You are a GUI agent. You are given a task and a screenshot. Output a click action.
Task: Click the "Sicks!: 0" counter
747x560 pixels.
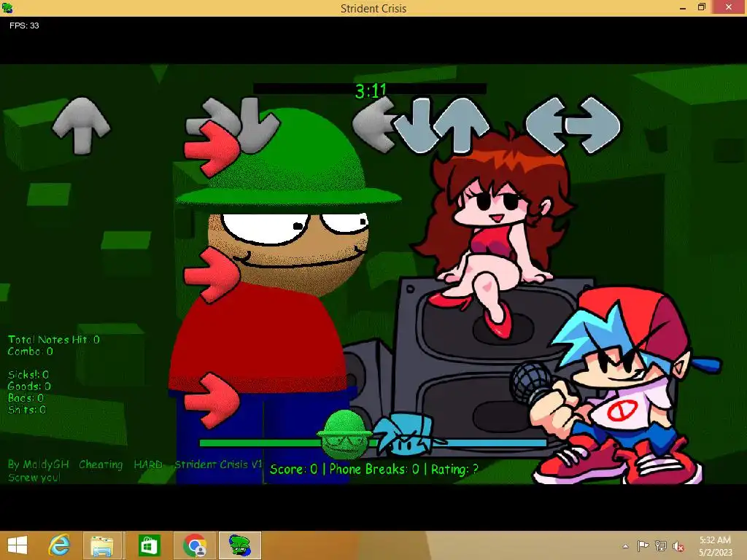[28, 375]
